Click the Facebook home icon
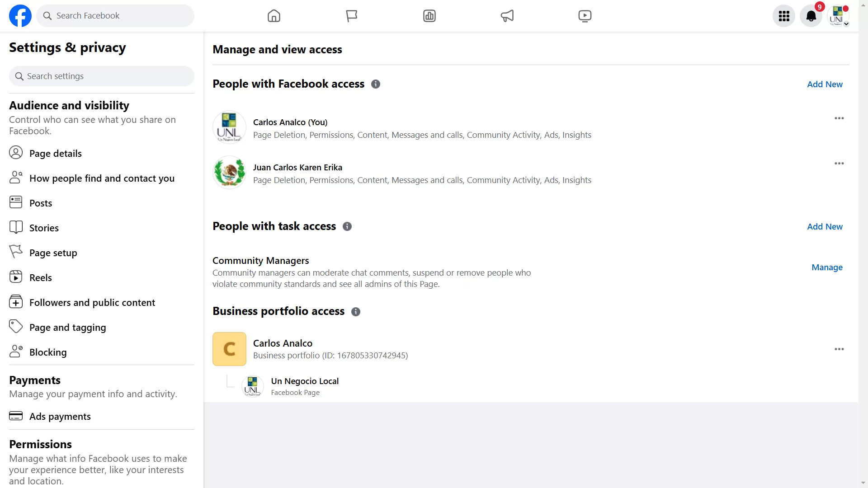The height and width of the screenshot is (488, 868). (x=274, y=15)
